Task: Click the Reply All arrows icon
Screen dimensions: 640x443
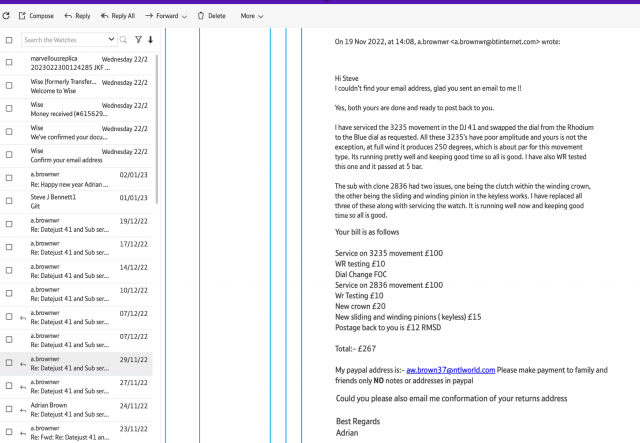Action: [103, 16]
